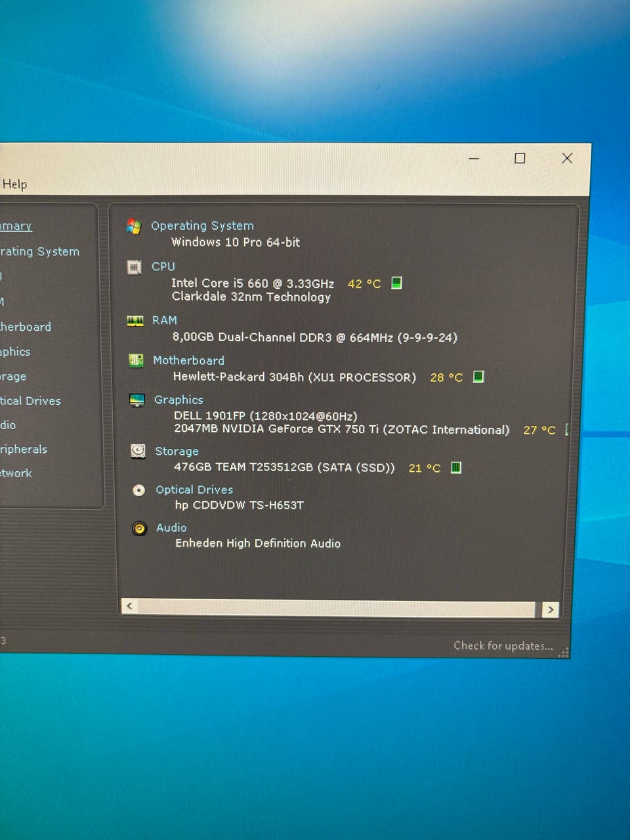Click the green storage temperature indicator
Screen dimensions: 630x840
click(x=456, y=467)
